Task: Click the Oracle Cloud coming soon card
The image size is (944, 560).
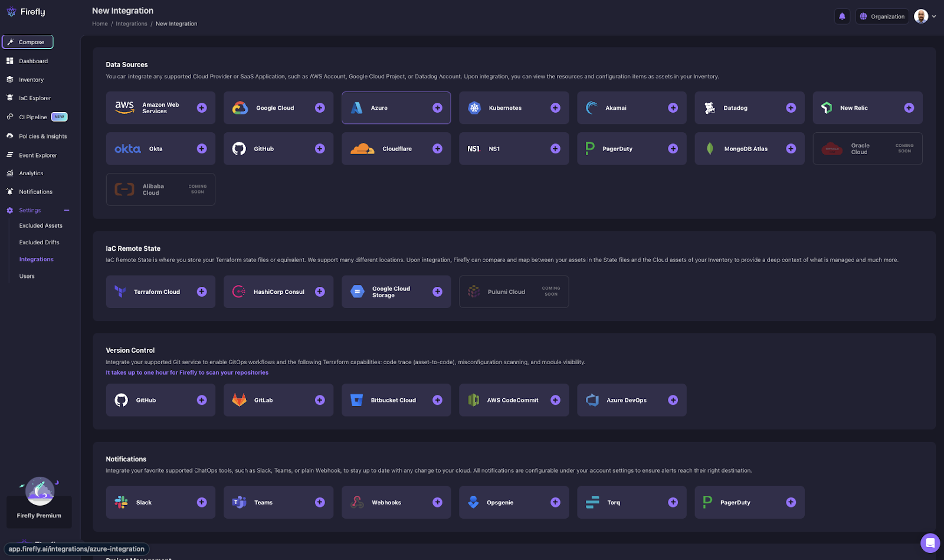Action: [867, 149]
